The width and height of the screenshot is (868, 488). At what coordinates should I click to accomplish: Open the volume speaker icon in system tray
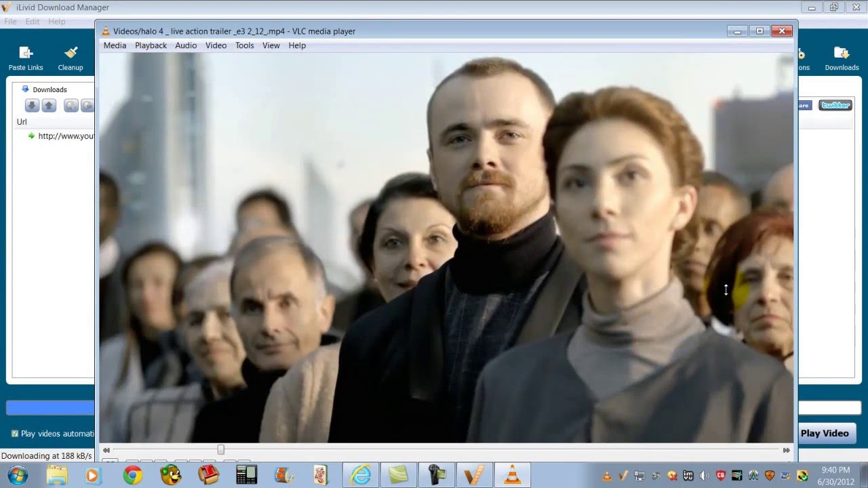click(x=705, y=475)
